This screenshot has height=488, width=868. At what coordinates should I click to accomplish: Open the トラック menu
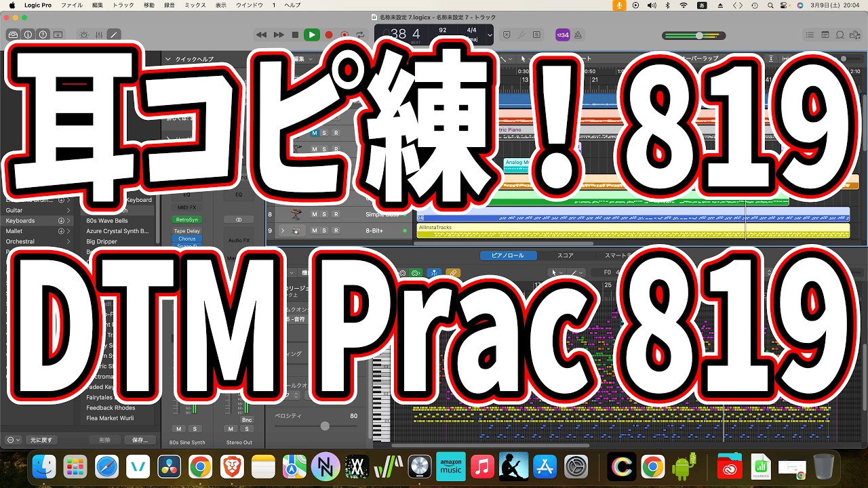coord(123,5)
